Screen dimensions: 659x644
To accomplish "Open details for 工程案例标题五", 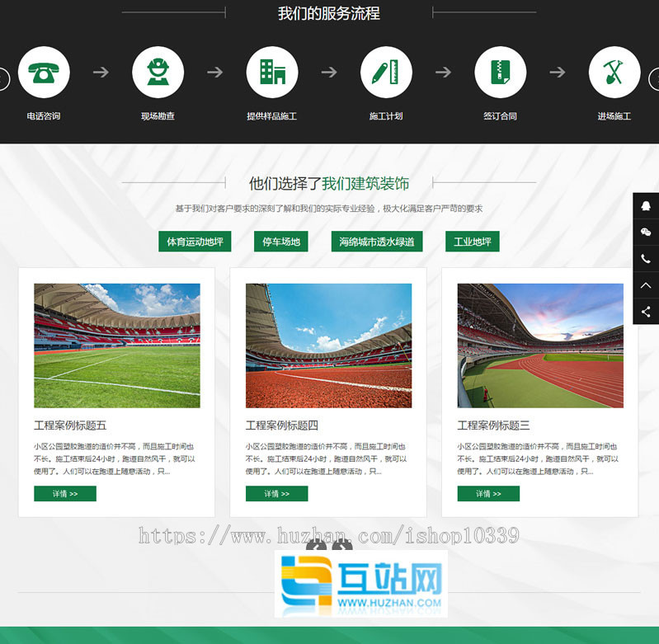I will coord(65,494).
